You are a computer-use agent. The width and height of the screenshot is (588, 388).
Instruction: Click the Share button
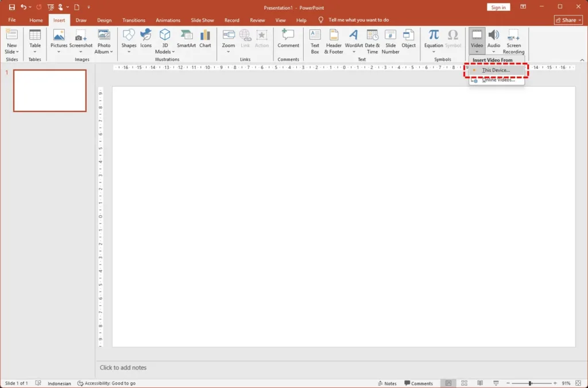pos(568,20)
